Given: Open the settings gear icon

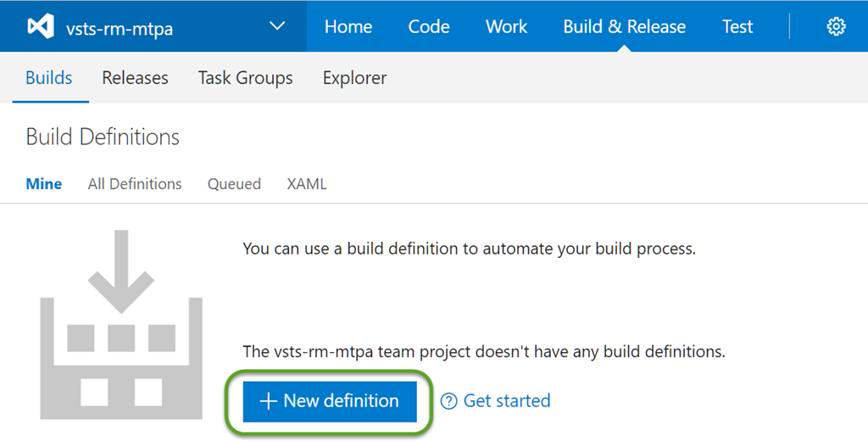Looking at the screenshot, I should point(836,27).
